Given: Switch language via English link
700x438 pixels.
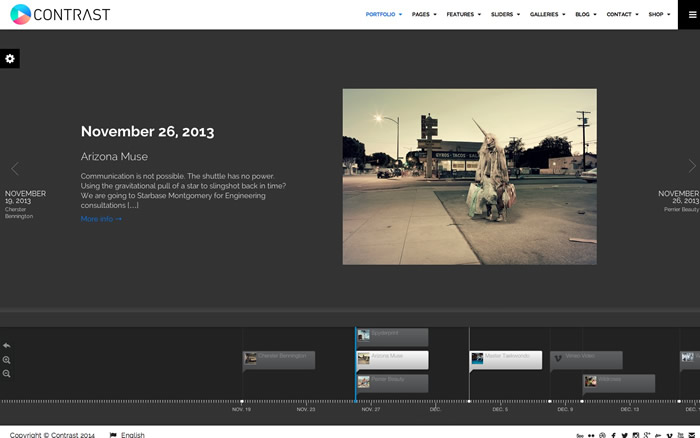Looking at the screenshot, I should point(133,435).
